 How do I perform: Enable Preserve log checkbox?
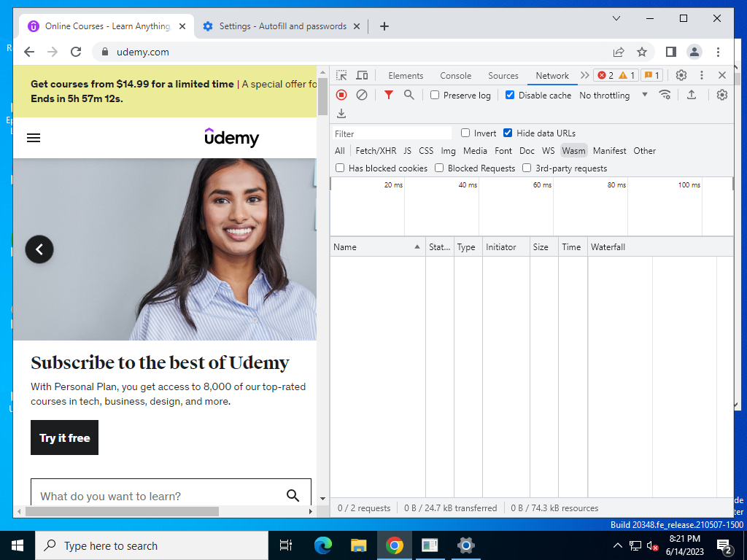(435, 95)
